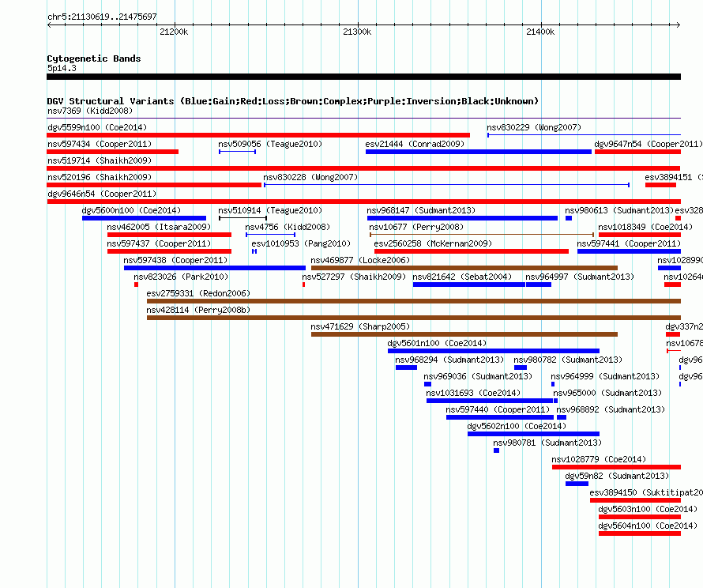Image resolution: width=703 pixels, height=588 pixels.
Task: Click the nsv520196 (Shaikh2009) label
Action: [100, 177]
